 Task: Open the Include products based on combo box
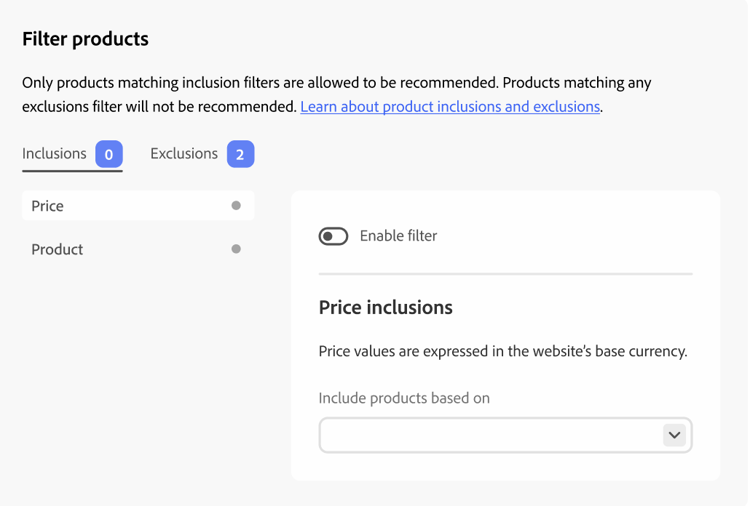490,435
